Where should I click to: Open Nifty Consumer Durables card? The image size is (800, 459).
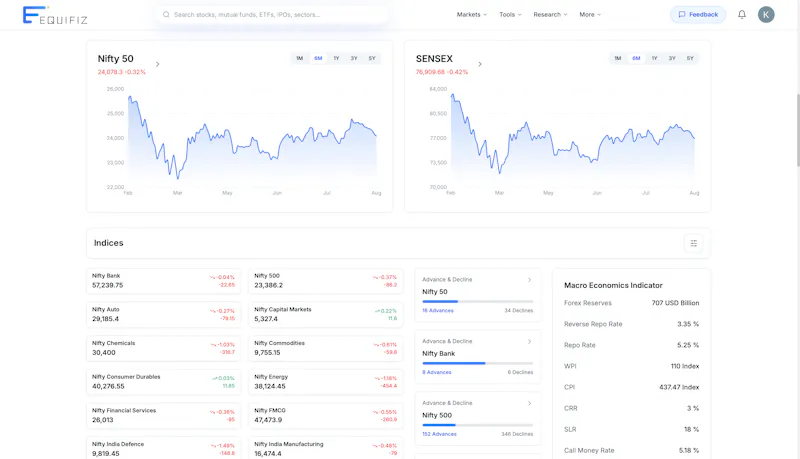163,382
